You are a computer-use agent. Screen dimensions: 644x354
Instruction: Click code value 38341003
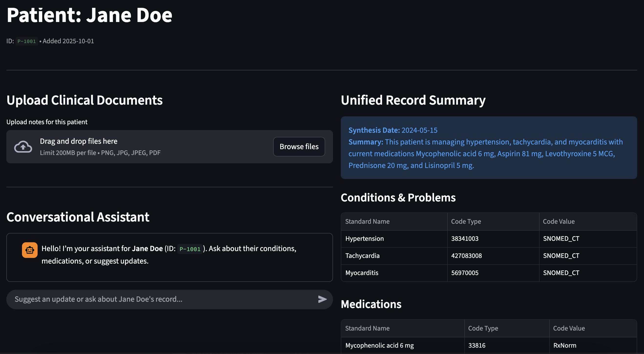click(x=465, y=239)
